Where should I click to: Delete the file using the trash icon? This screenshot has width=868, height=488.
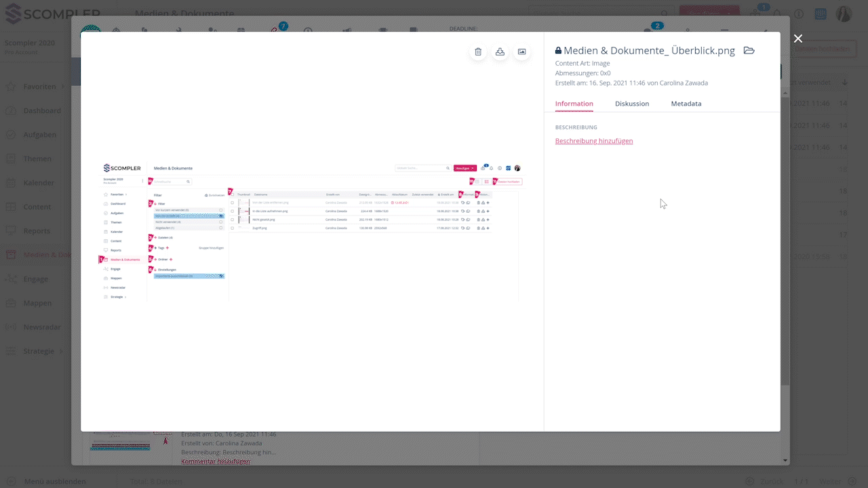pyautogui.click(x=478, y=52)
